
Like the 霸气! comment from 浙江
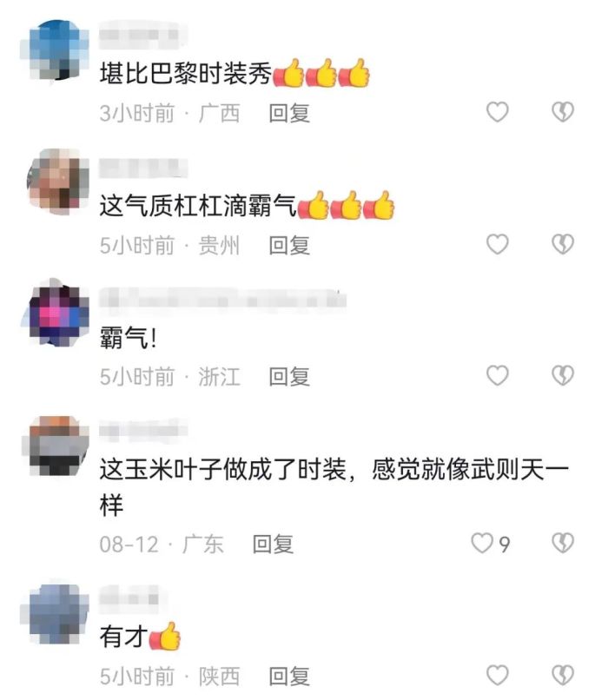(498, 375)
